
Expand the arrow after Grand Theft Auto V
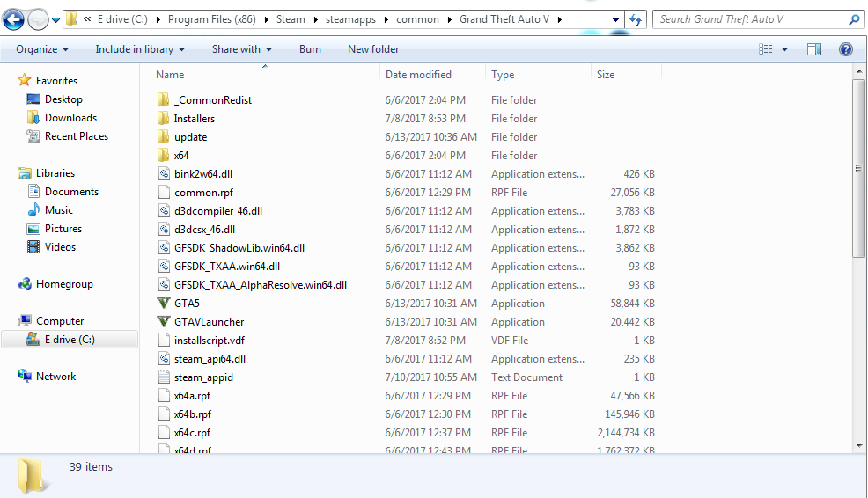click(x=560, y=20)
